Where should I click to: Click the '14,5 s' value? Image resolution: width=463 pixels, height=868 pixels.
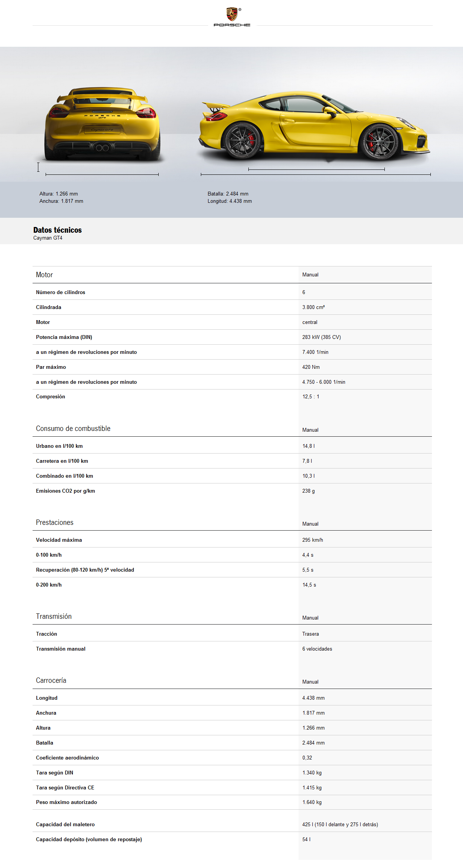point(309,585)
